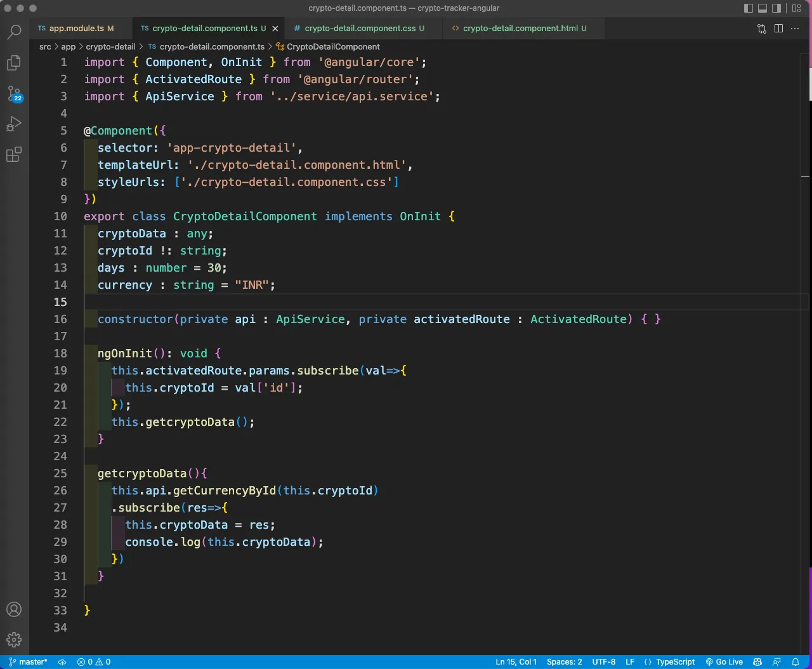Click line number 18 in the gutter
The image size is (812, 669).
60,354
